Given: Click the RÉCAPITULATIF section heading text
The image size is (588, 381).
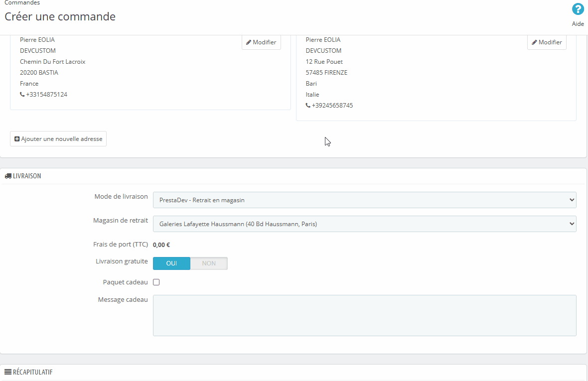Looking at the screenshot, I should coord(32,372).
